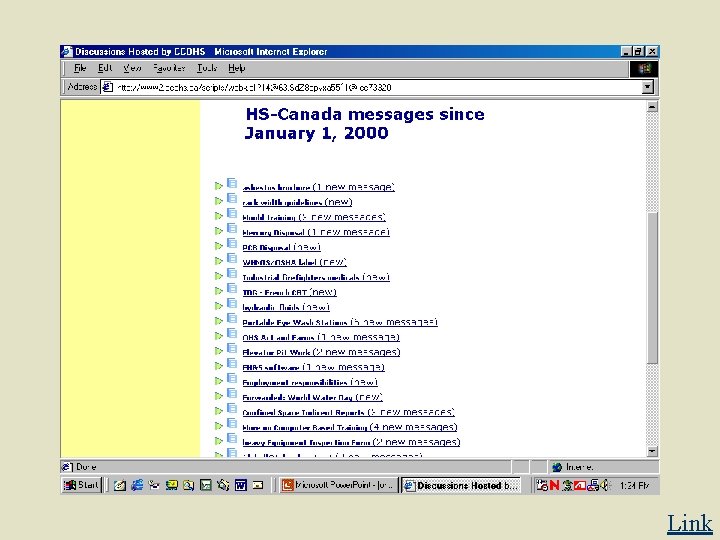Expand the PCB Disposal thread arrow
720x540 pixels.
pyautogui.click(x=219, y=246)
